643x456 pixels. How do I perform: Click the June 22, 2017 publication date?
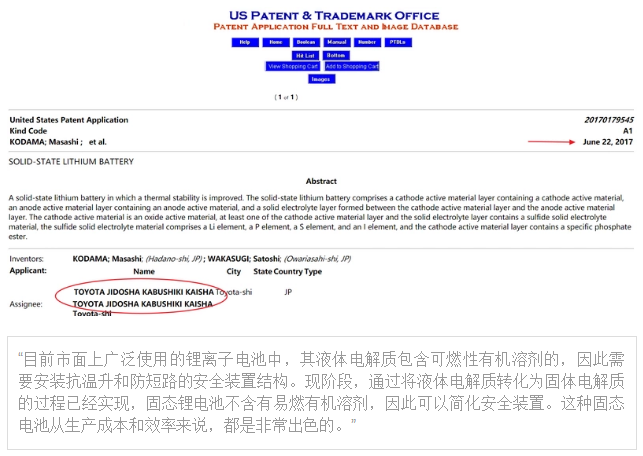click(606, 142)
